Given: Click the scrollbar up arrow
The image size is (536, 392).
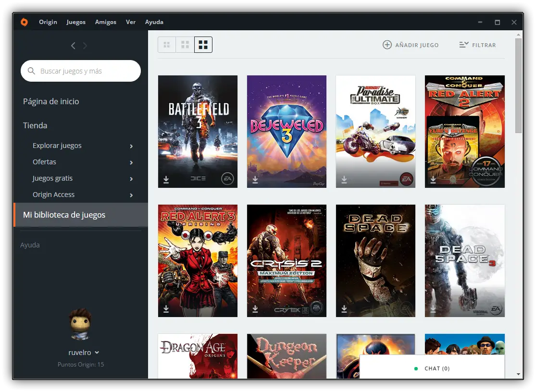Looking at the screenshot, I should point(518,35).
